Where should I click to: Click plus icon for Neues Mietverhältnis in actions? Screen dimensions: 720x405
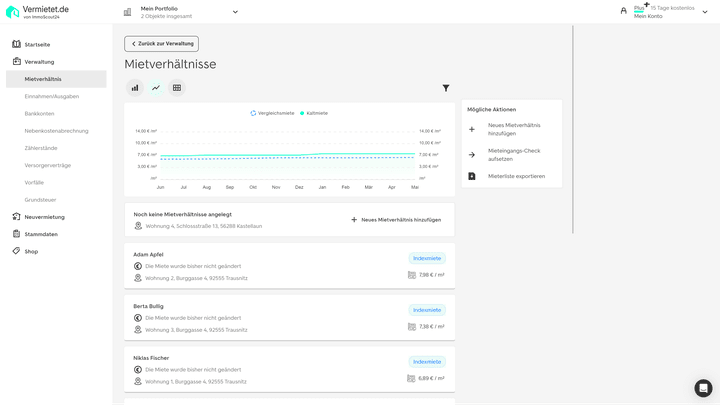(x=472, y=129)
